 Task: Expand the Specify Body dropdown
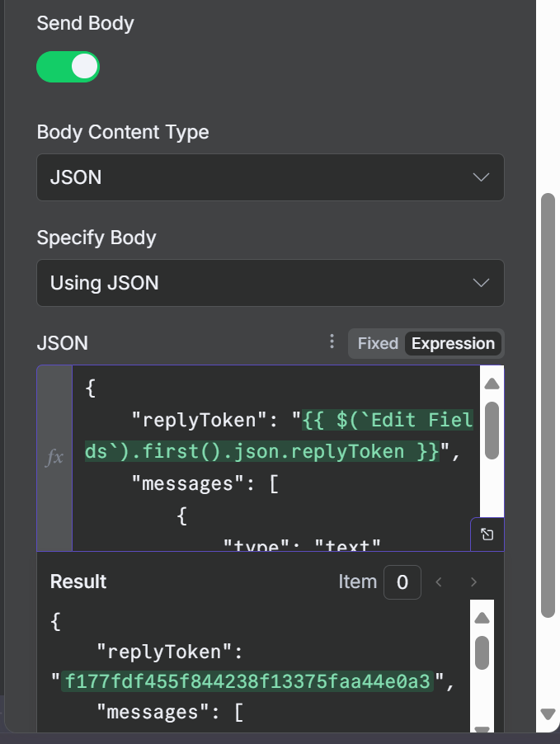tap(270, 283)
